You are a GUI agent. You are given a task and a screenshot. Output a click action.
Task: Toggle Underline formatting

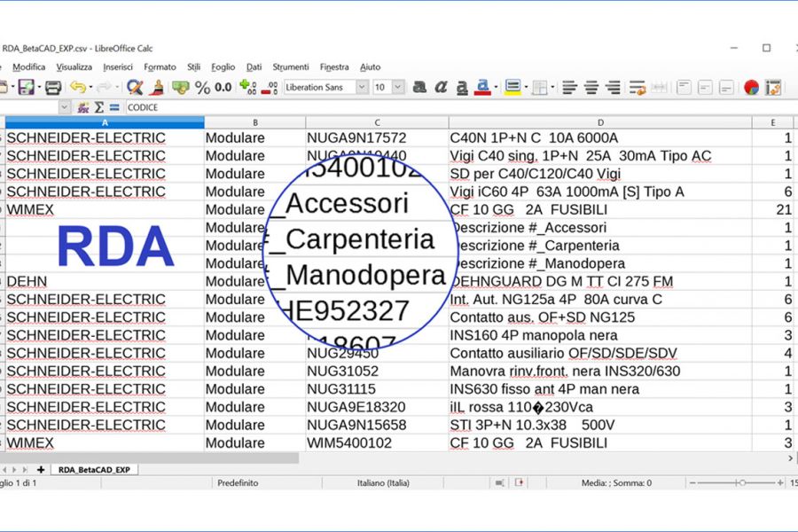pyautogui.click(x=462, y=88)
